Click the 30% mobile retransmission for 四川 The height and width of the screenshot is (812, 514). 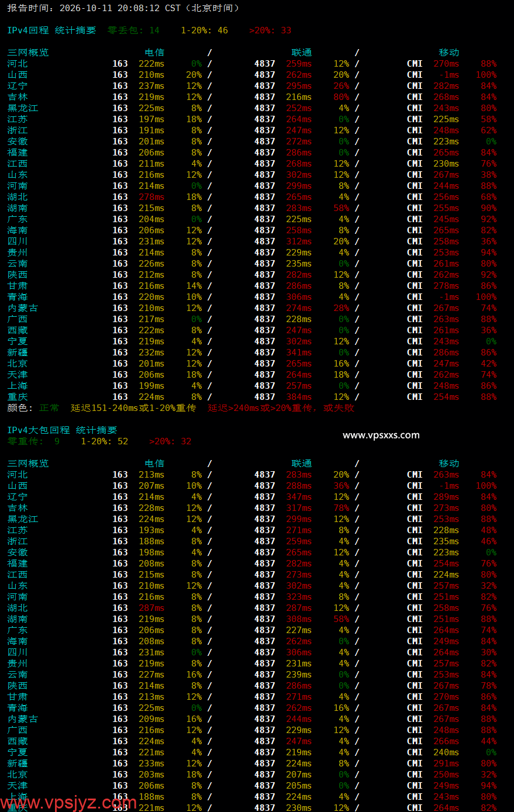pos(489,652)
